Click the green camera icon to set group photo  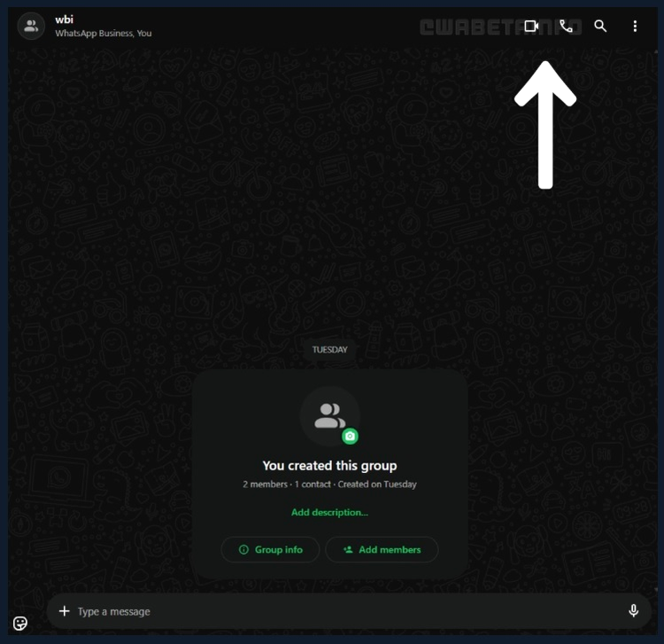tap(350, 436)
